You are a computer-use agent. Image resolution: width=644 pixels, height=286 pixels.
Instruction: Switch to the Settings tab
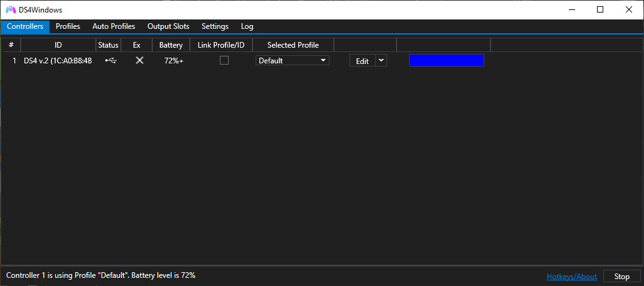(x=215, y=26)
